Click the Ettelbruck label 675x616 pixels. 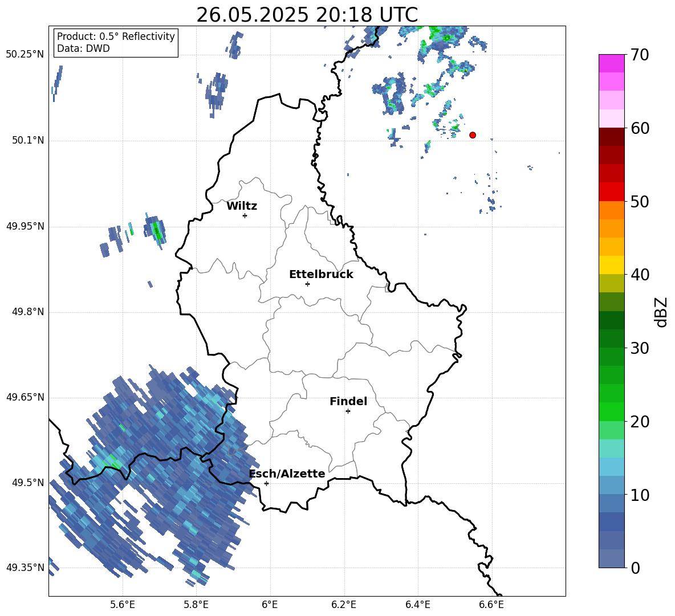321,275
